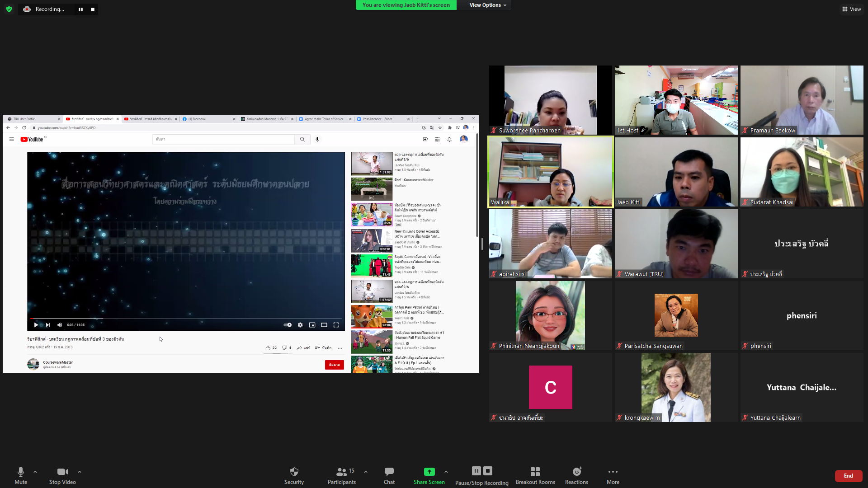Open the Participants panel
The width and height of the screenshot is (868, 488).
pyautogui.click(x=342, y=472)
